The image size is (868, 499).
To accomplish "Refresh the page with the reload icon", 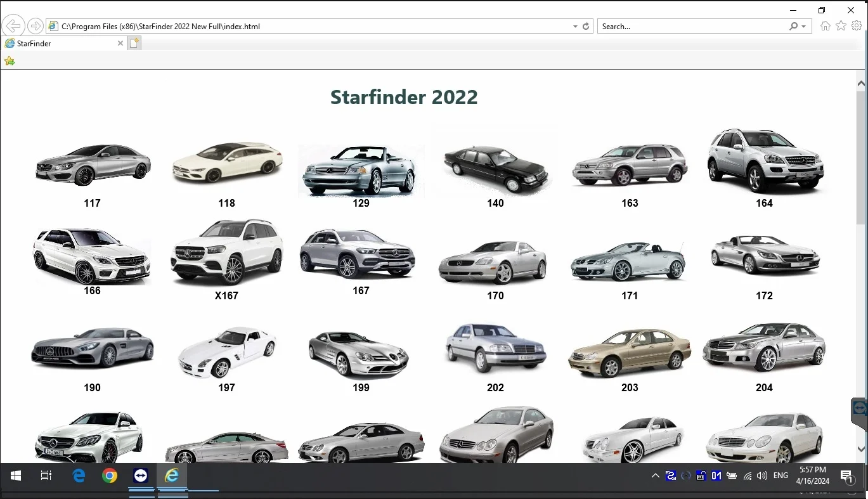I will [x=586, y=27].
